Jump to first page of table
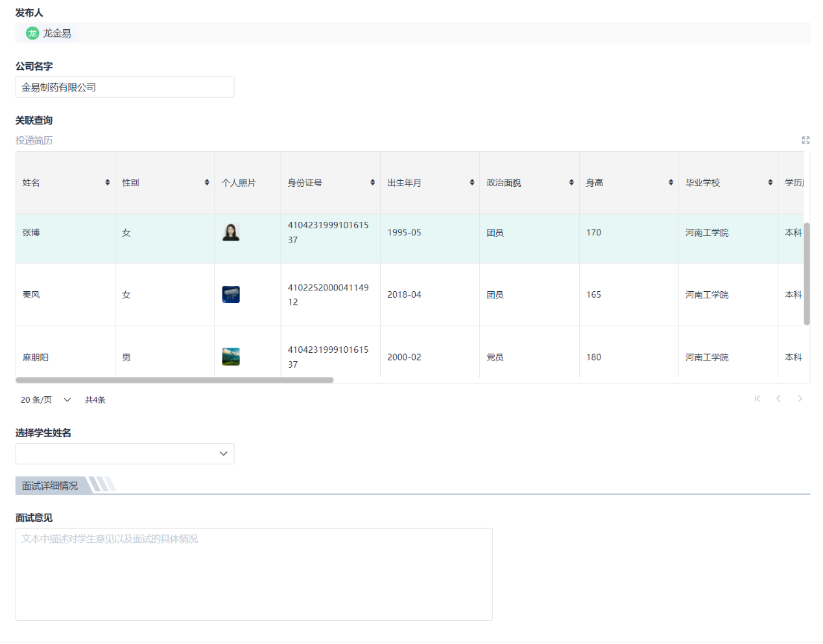The width and height of the screenshot is (823, 644). pyautogui.click(x=757, y=399)
